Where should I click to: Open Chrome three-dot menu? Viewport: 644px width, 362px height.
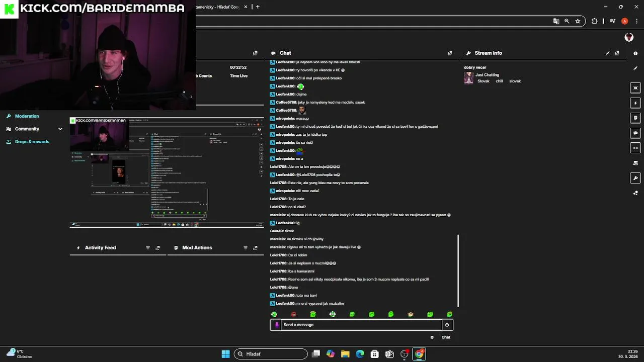(636, 21)
